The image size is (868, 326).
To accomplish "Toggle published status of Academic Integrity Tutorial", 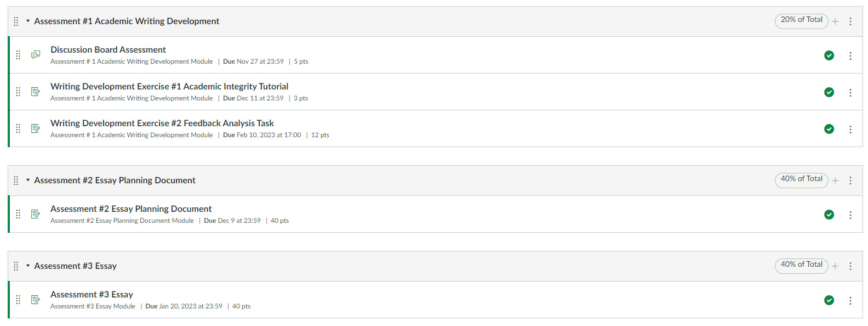I will click(829, 92).
